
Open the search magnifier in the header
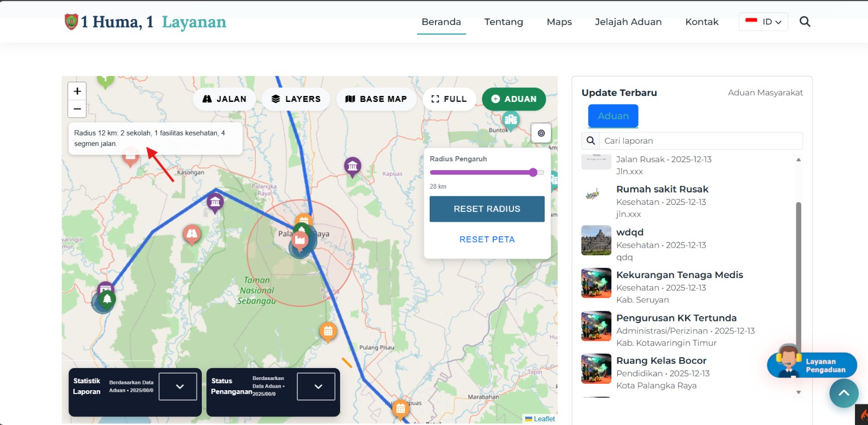click(805, 22)
